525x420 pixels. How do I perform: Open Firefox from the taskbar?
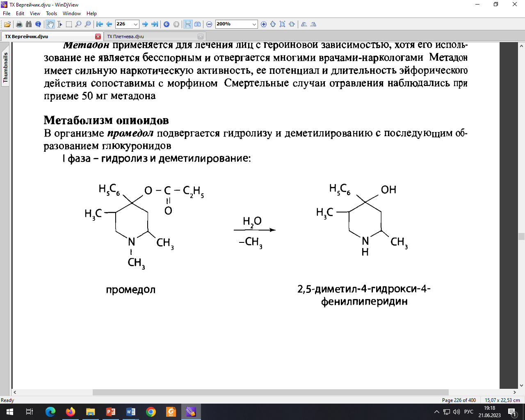(x=71, y=412)
